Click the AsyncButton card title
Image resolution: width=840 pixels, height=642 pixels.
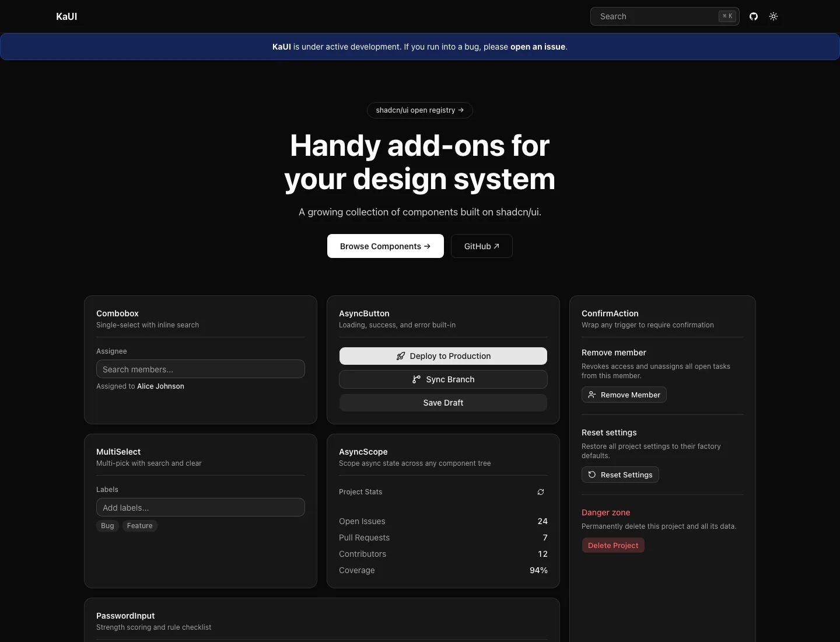coord(364,313)
